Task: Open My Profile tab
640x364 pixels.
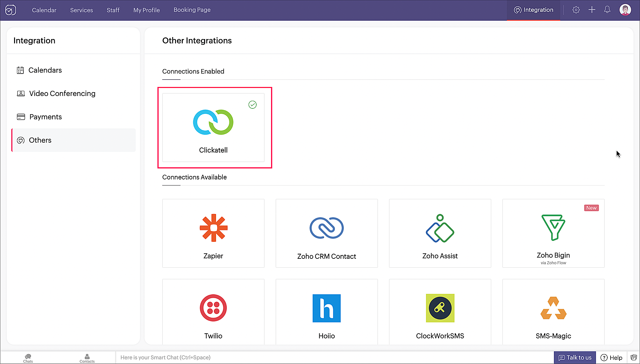Action: (x=147, y=10)
